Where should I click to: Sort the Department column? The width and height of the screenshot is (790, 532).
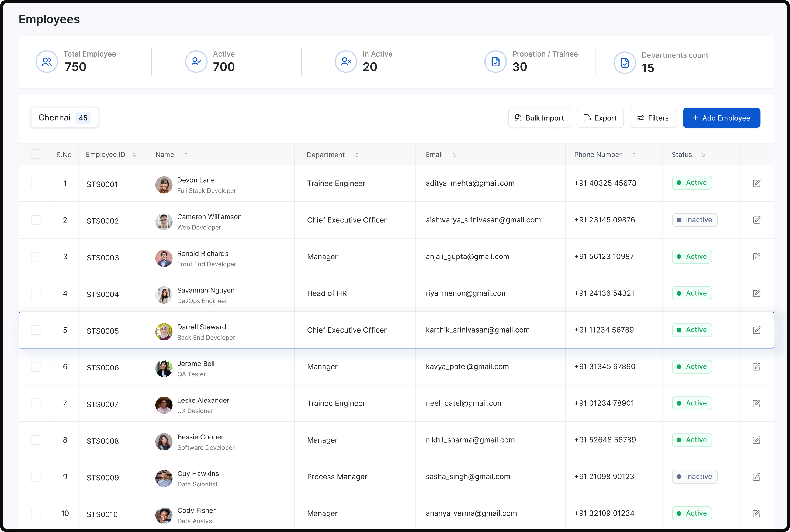click(x=357, y=154)
